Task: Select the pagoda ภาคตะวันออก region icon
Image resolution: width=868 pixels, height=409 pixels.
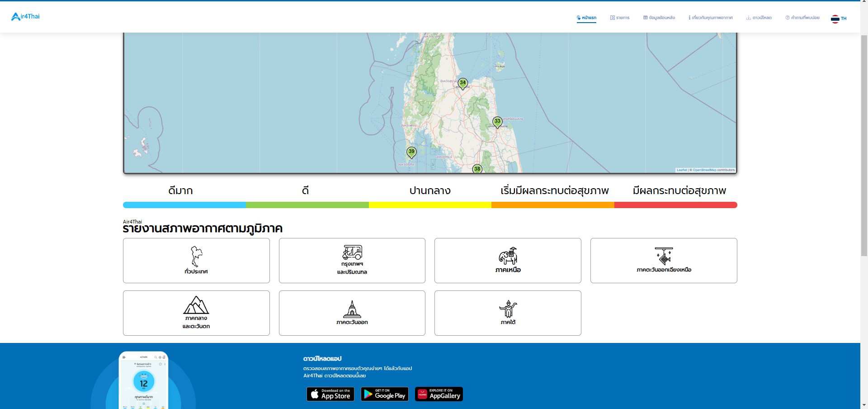Action: pyautogui.click(x=352, y=309)
